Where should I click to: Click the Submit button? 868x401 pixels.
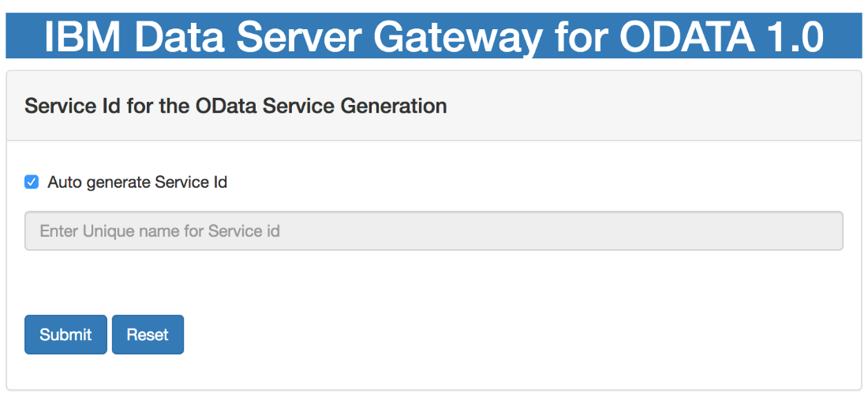click(x=65, y=335)
